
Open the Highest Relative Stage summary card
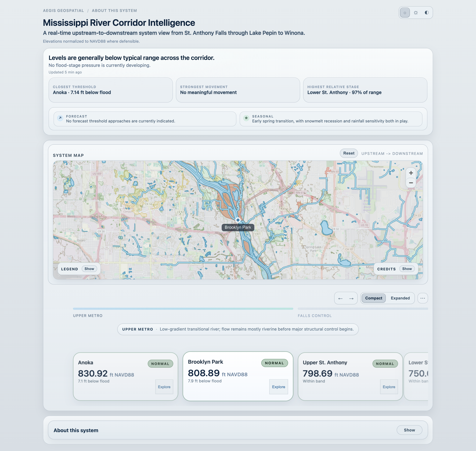click(365, 90)
